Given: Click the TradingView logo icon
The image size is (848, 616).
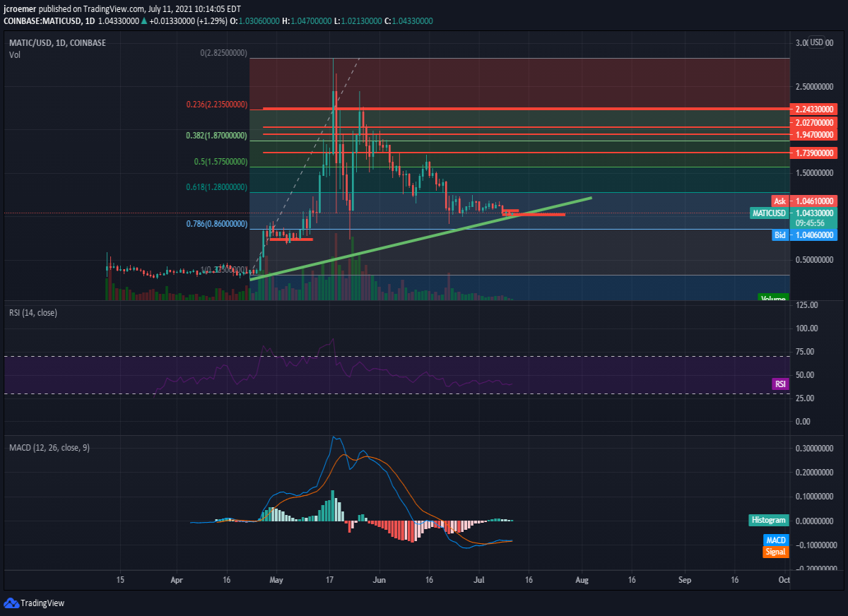Looking at the screenshot, I should [x=11, y=603].
